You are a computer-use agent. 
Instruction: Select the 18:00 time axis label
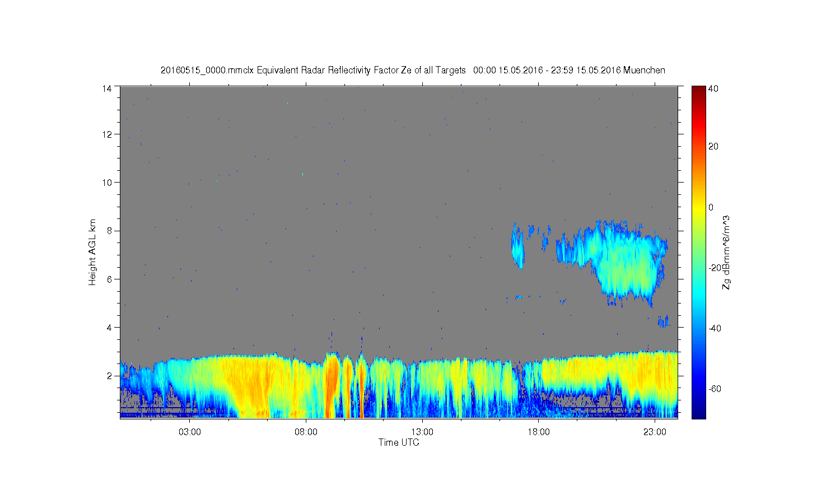(x=539, y=432)
